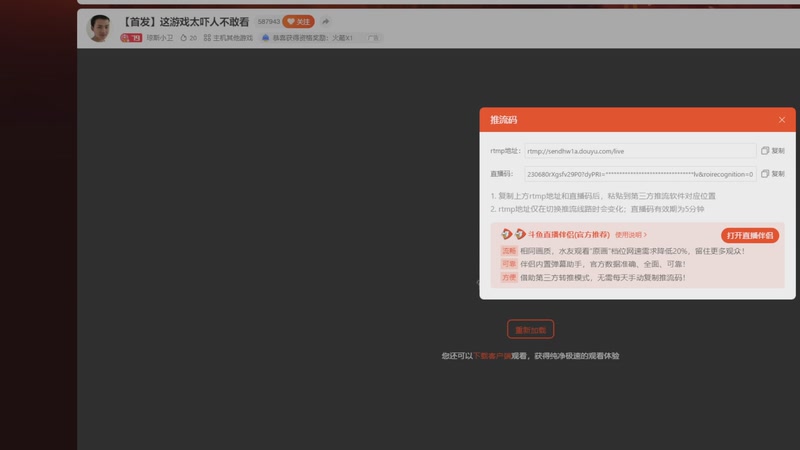Click instruction line 1 about copying rtmp address
This screenshot has width=800, height=450.
pyautogui.click(x=603, y=196)
